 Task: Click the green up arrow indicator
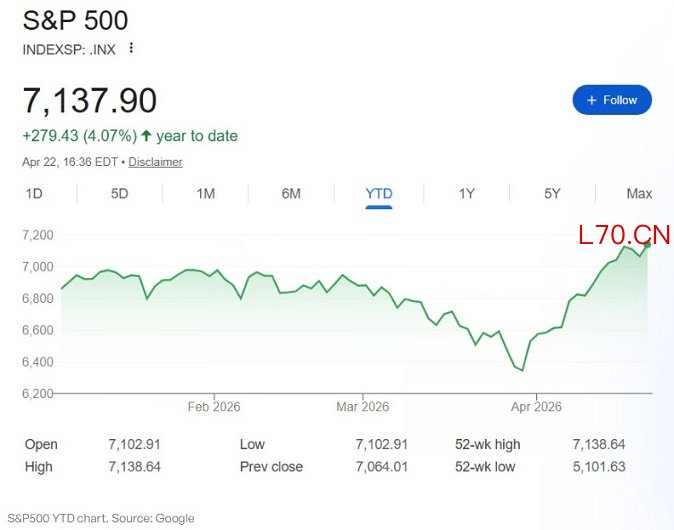pos(146,136)
